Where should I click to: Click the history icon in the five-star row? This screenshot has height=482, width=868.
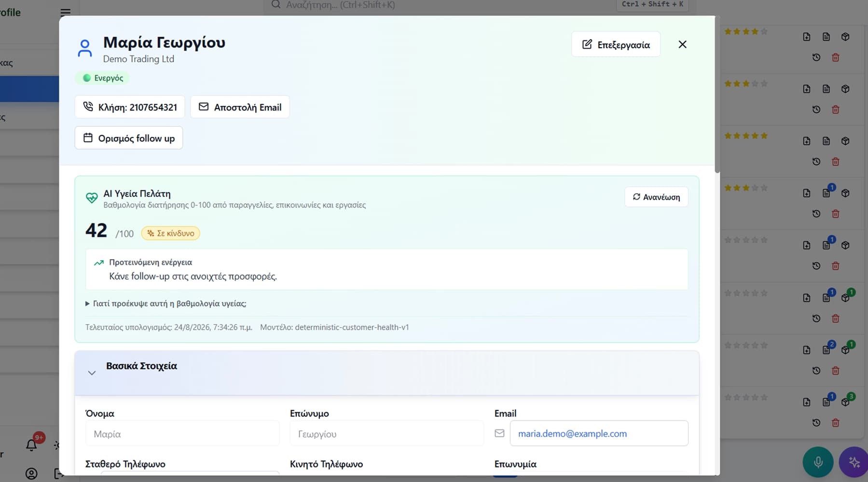816,161
